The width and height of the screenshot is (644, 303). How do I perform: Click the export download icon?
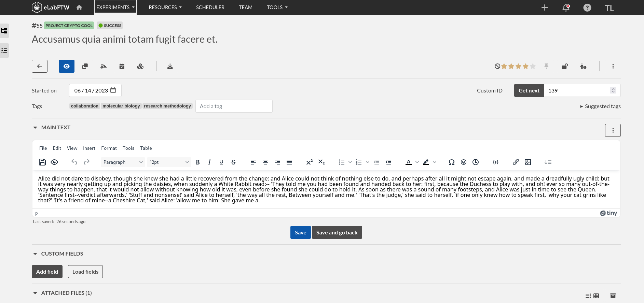tap(170, 66)
